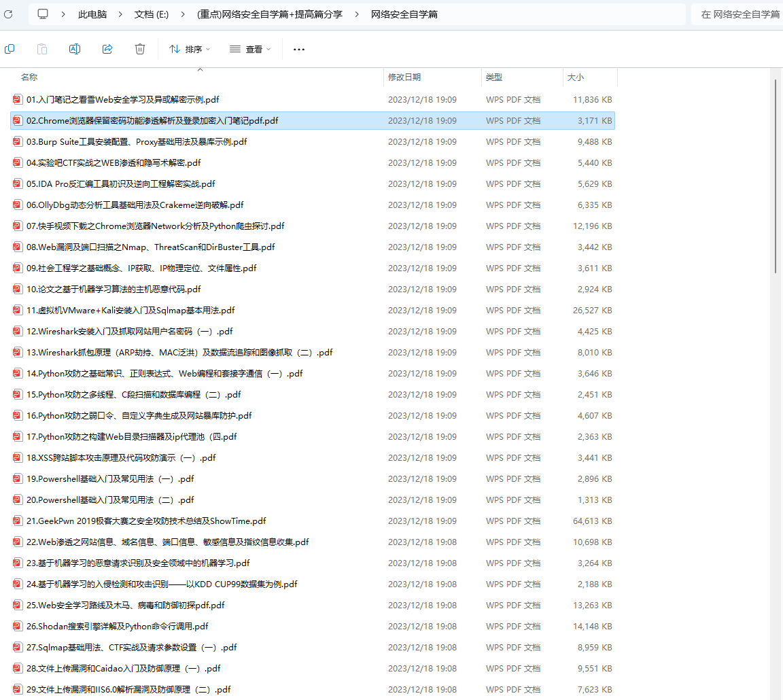Click the computer icon in the address bar
The width and height of the screenshot is (783, 700).
[43, 14]
